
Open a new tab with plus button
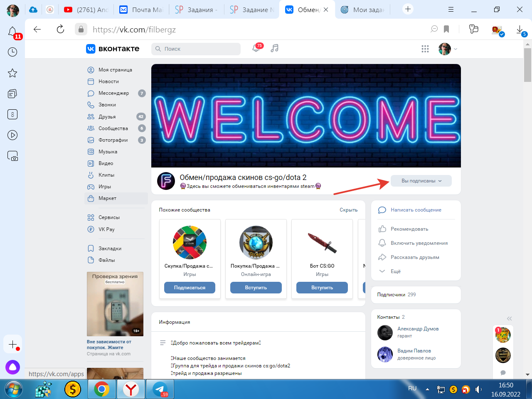tap(408, 9)
